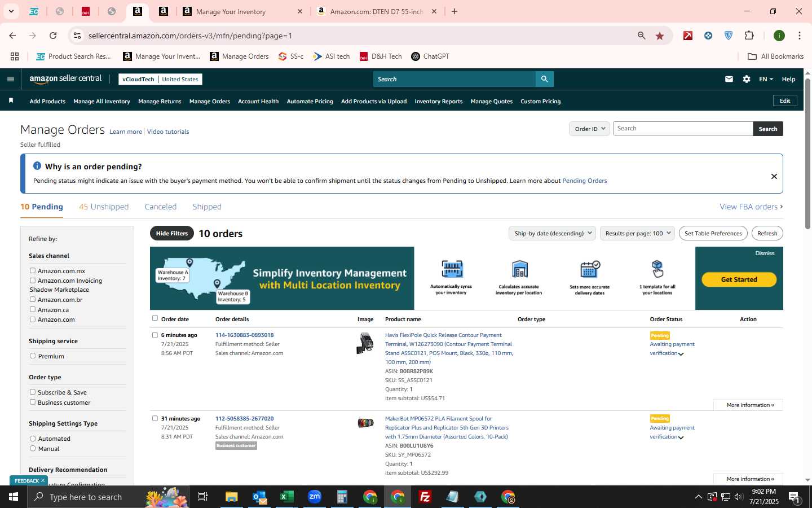Open the Chrome tab list dropdown arrow
The height and width of the screenshot is (508, 812).
pyautogui.click(x=11, y=11)
